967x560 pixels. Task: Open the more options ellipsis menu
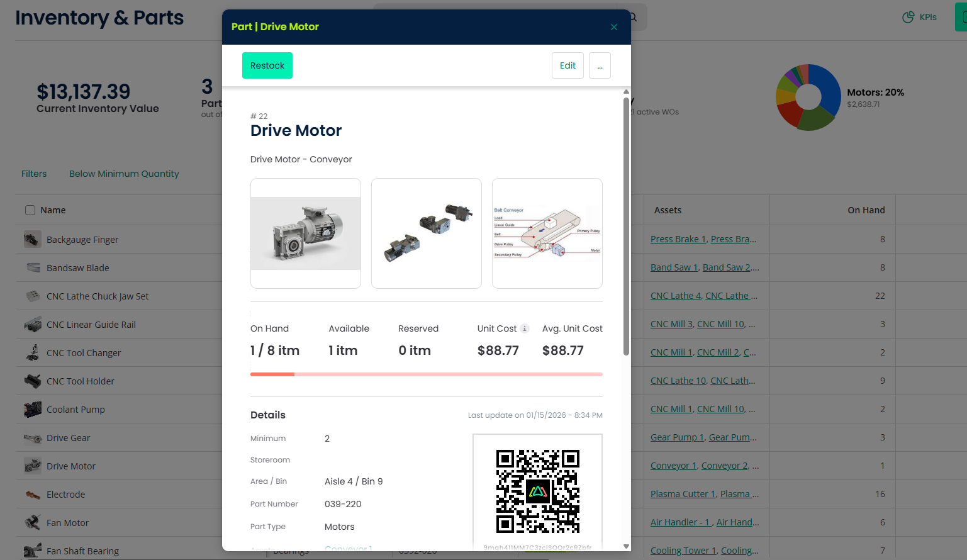[x=600, y=65]
